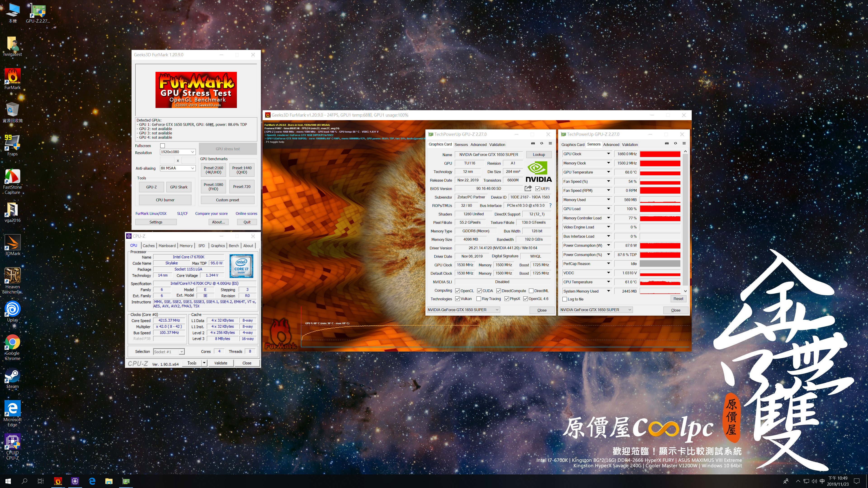Open the Fraps desktop icon
The image size is (868, 488).
coord(12,145)
